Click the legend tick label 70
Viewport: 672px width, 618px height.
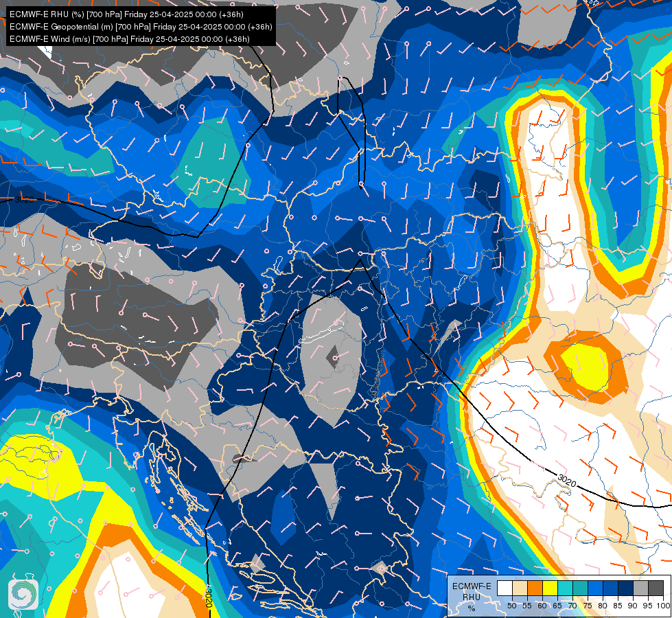[572, 606]
